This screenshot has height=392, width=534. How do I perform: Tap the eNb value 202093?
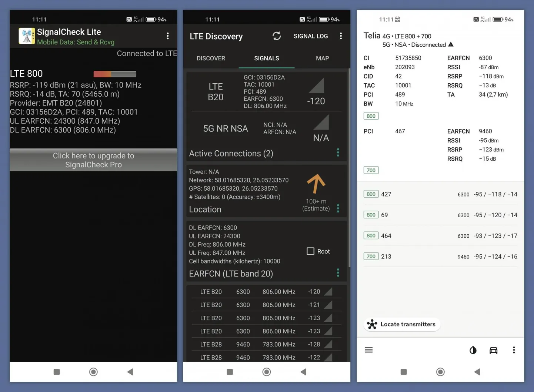click(405, 67)
